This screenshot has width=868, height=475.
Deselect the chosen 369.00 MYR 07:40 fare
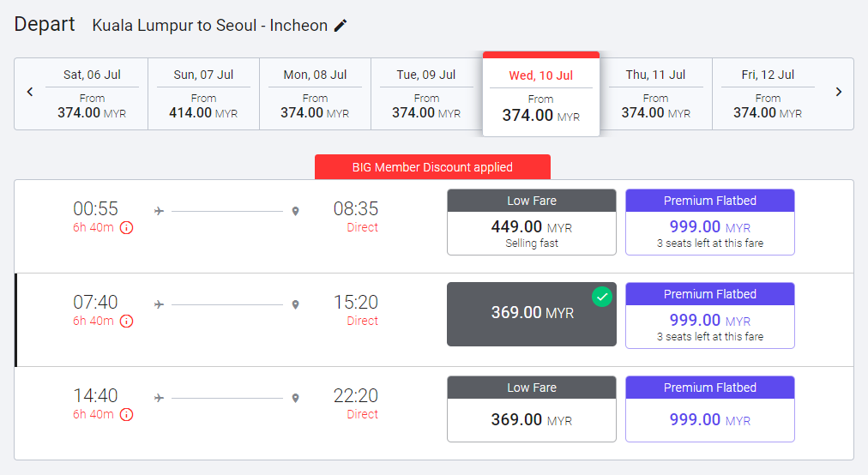[532, 314]
